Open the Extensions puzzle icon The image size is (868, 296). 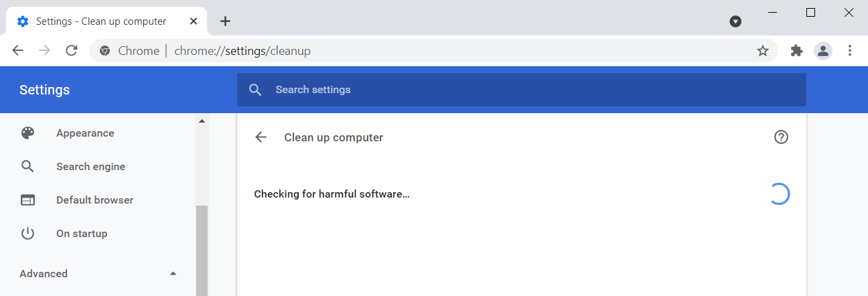pos(796,51)
